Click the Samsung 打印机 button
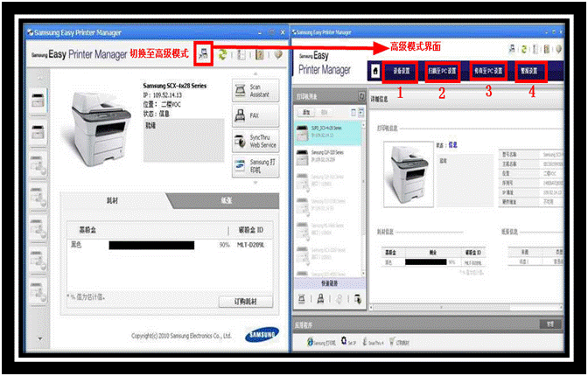This screenshot has width=588, height=376. pyautogui.click(x=255, y=165)
